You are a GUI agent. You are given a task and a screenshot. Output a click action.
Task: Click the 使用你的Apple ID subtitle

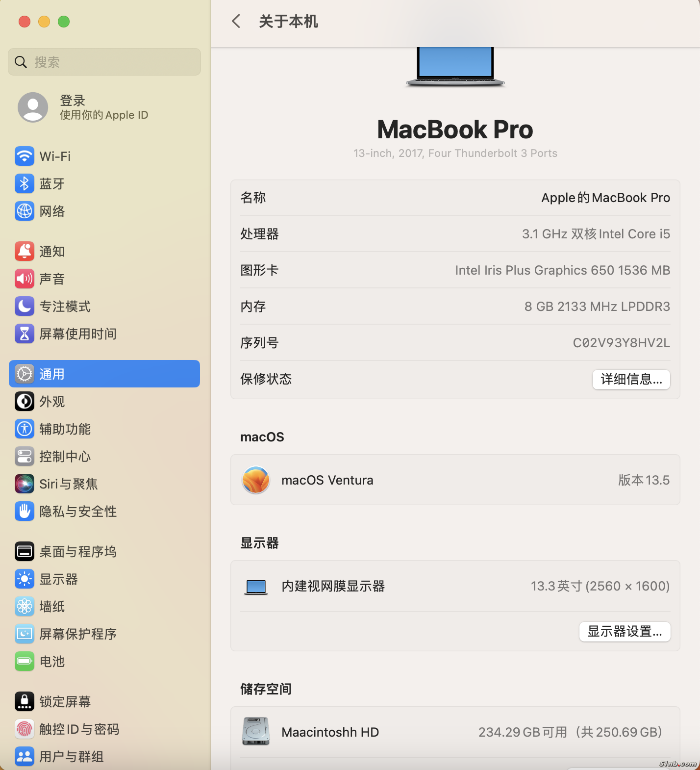tap(104, 115)
